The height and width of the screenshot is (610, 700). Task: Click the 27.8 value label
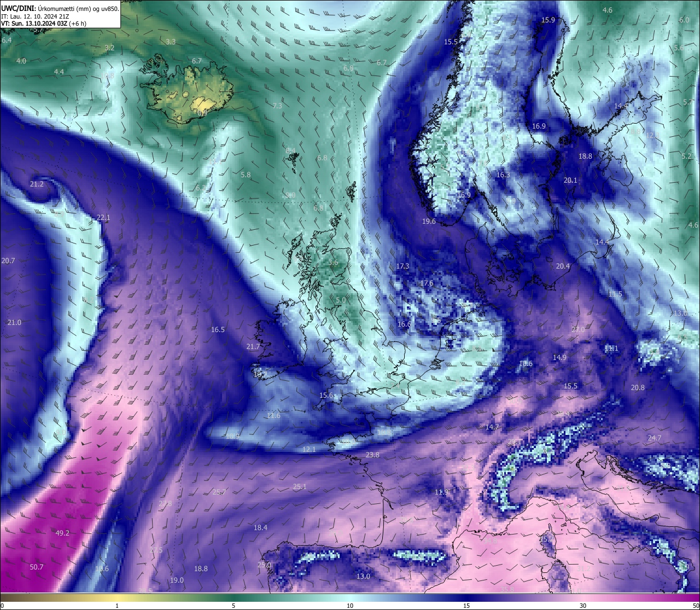coord(165,503)
